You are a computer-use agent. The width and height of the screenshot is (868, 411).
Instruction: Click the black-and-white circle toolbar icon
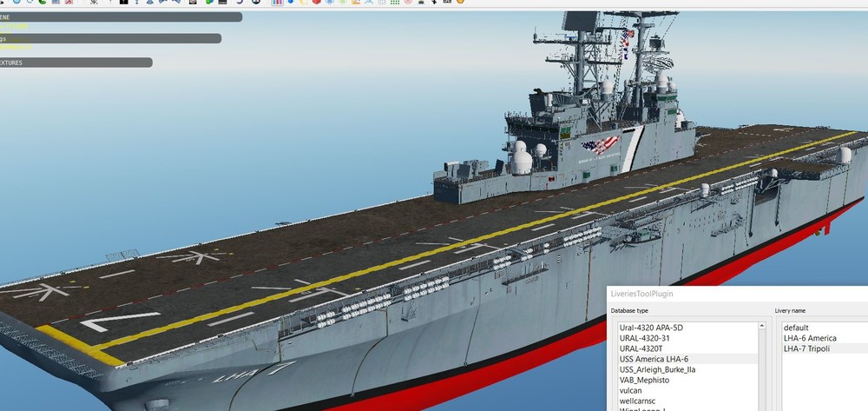point(256,3)
